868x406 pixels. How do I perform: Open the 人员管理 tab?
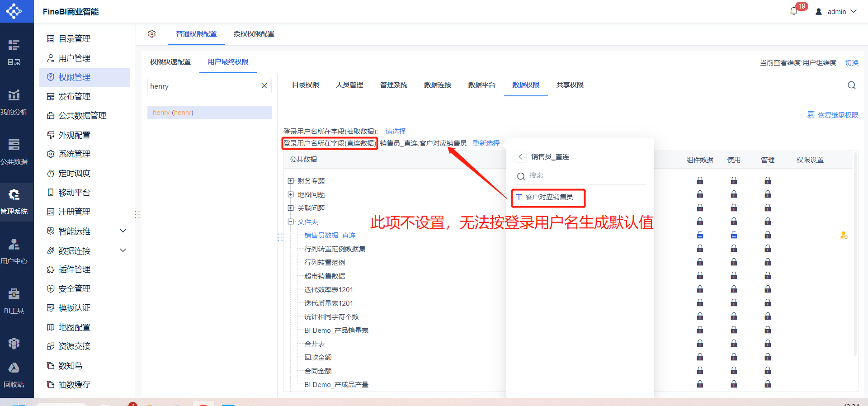349,85
